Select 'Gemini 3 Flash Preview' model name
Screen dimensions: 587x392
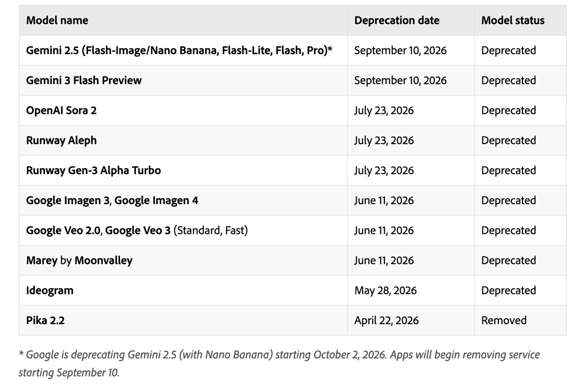pyautogui.click(x=84, y=80)
